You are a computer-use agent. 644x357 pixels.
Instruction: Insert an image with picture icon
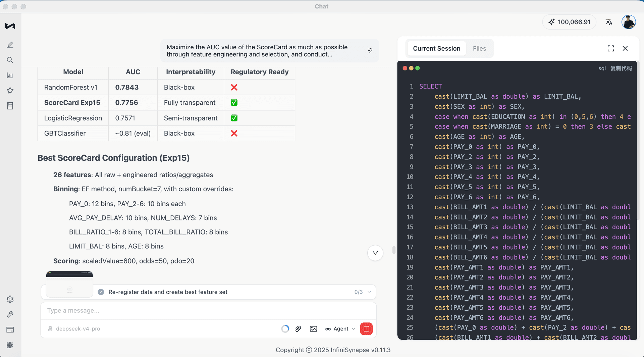pyautogui.click(x=313, y=329)
